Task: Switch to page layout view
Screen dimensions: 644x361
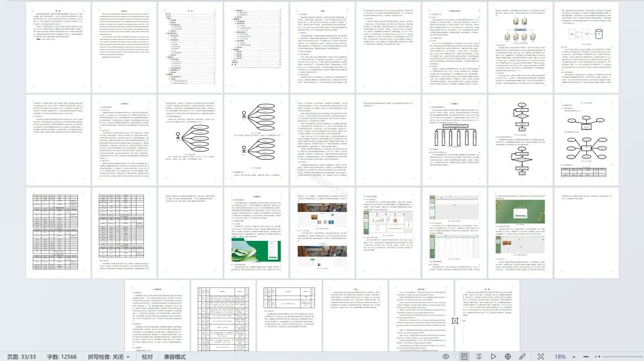Action: pyautogui.click(x=464, y=357)
